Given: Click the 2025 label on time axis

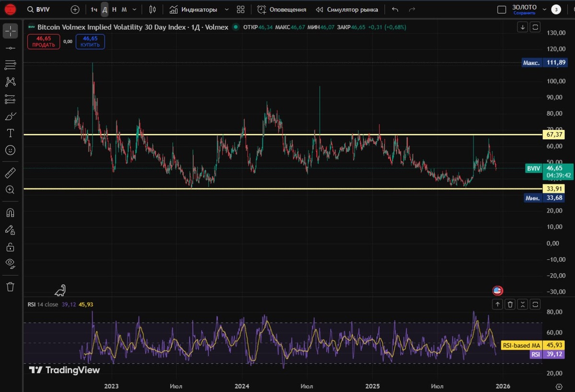Looking at the screenshot, I should pyautogui.click(x=372, y=386).
